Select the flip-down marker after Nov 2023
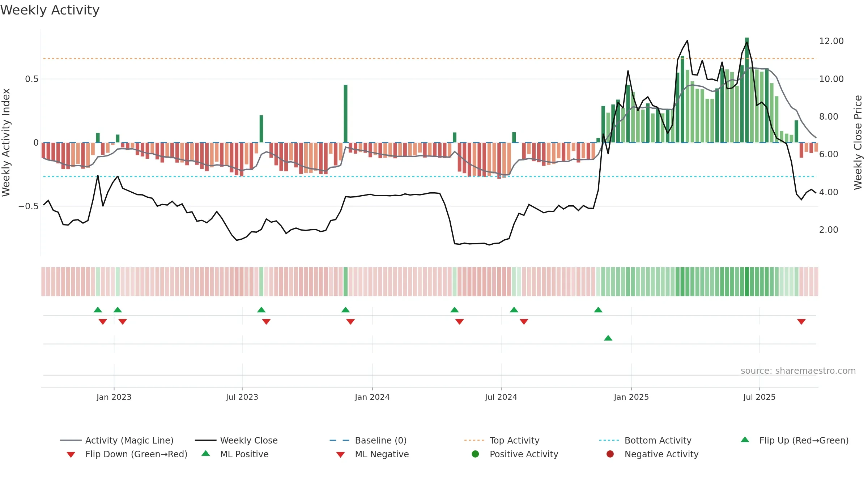This screenshot has height=488, width=868. pyautogui.click(x=350, y=322)
